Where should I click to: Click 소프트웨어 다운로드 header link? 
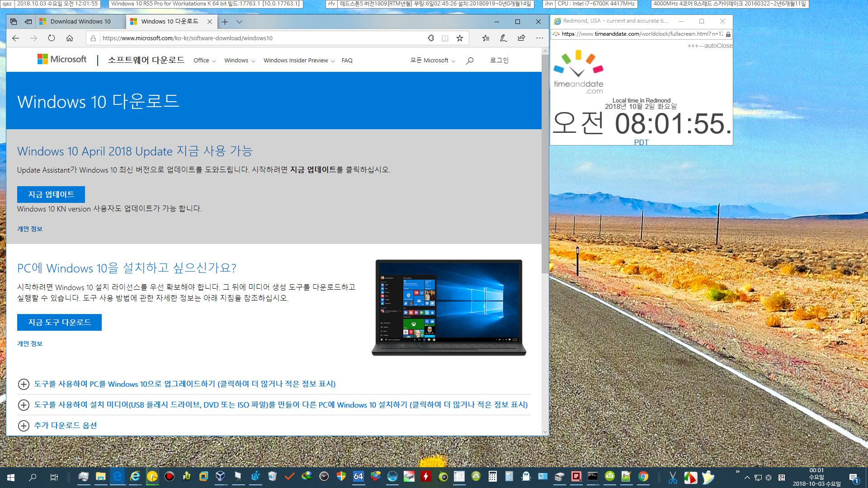coord(146,60)
